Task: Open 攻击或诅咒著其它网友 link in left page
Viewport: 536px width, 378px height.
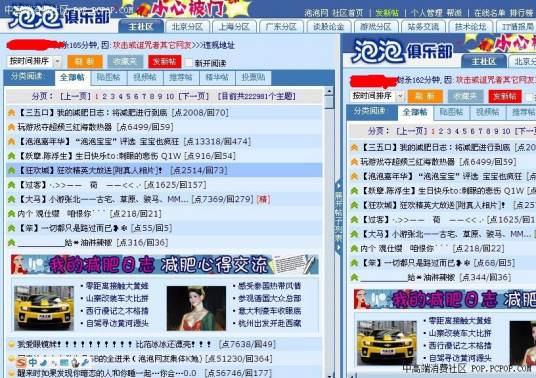Action: 152,45
